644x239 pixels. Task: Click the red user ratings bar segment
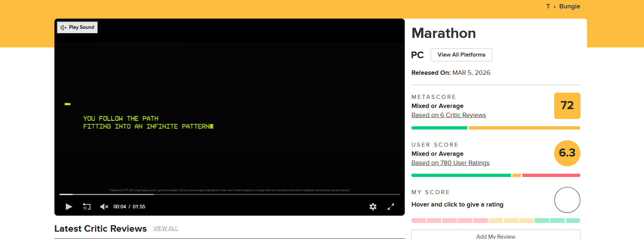(551, 176)
